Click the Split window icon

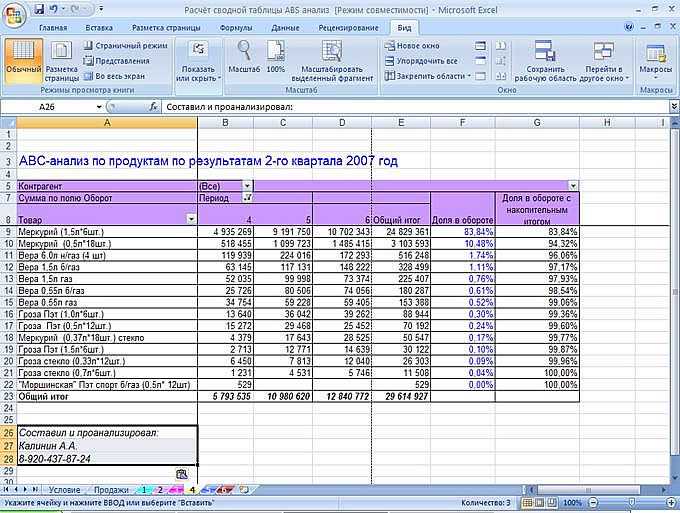point(481,46)
